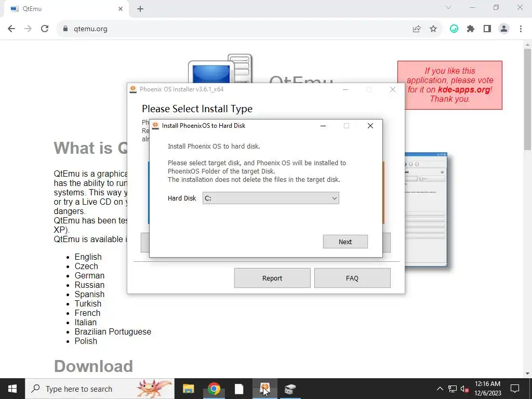The width and height of the screenshot is (532, 399).
Task: Click the Type here to search box
Action: [x=100, y=389]
